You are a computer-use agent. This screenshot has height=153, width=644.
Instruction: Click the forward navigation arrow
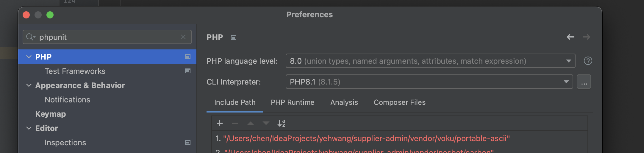point(586,37)
